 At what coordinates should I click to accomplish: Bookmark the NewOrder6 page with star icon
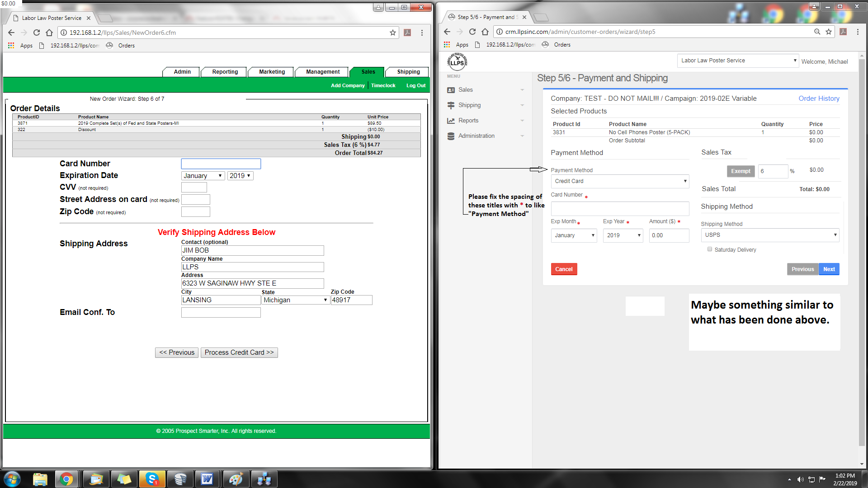click(392, 33)
